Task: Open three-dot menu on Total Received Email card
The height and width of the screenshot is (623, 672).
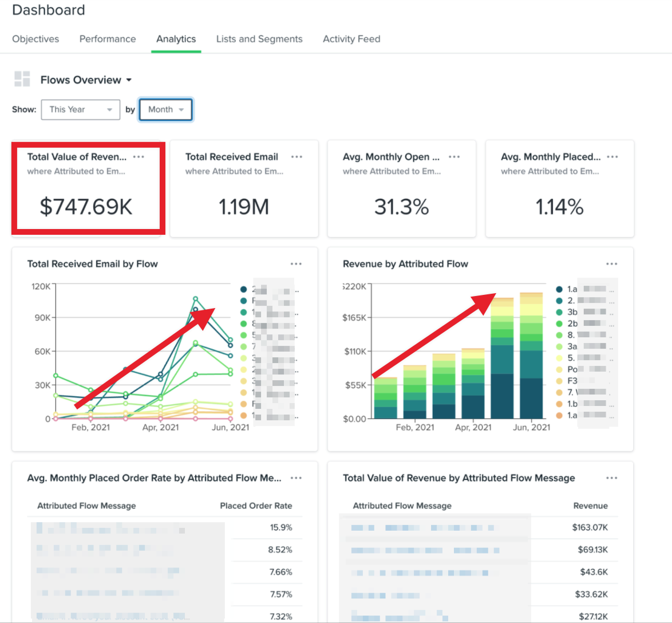Action: [x=297, y=157]
